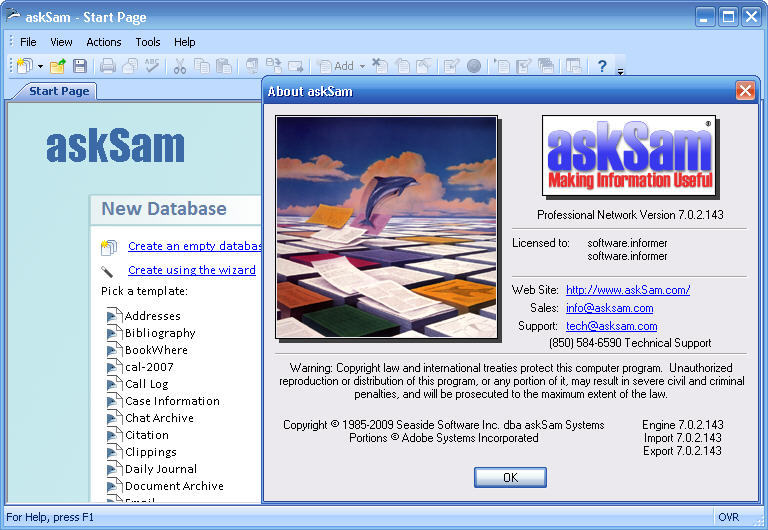
Task: Open the toolbar options overflow arrow
Action: click(620, 72)
